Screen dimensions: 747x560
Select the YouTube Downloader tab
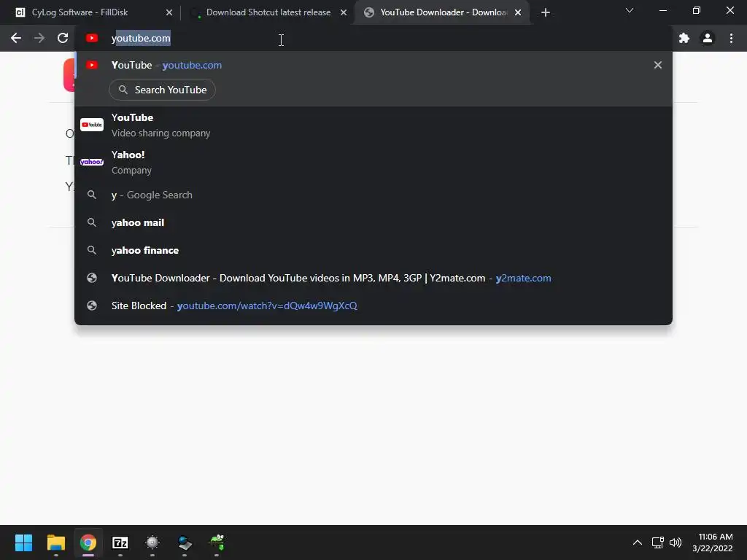(x=443, y=12)
